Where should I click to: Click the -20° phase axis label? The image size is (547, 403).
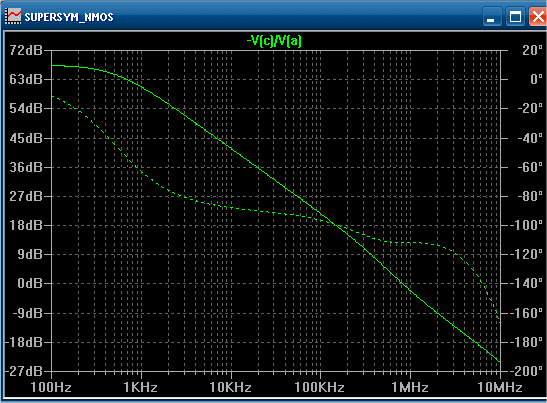pos(530,108)
